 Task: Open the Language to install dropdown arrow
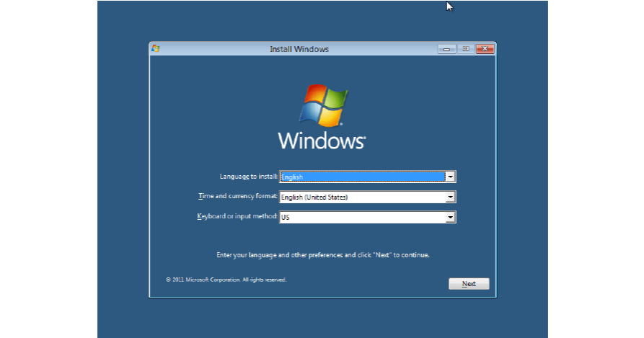coord(450,177)
